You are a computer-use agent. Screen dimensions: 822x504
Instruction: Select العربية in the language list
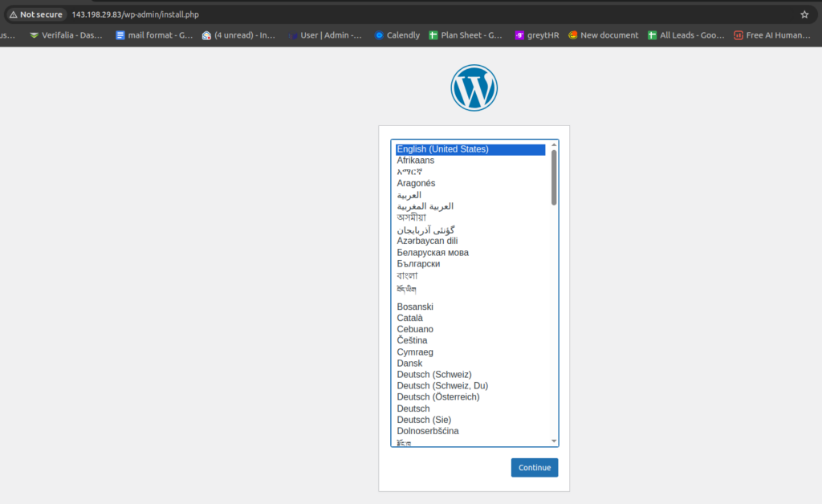[x=470, y=195]
